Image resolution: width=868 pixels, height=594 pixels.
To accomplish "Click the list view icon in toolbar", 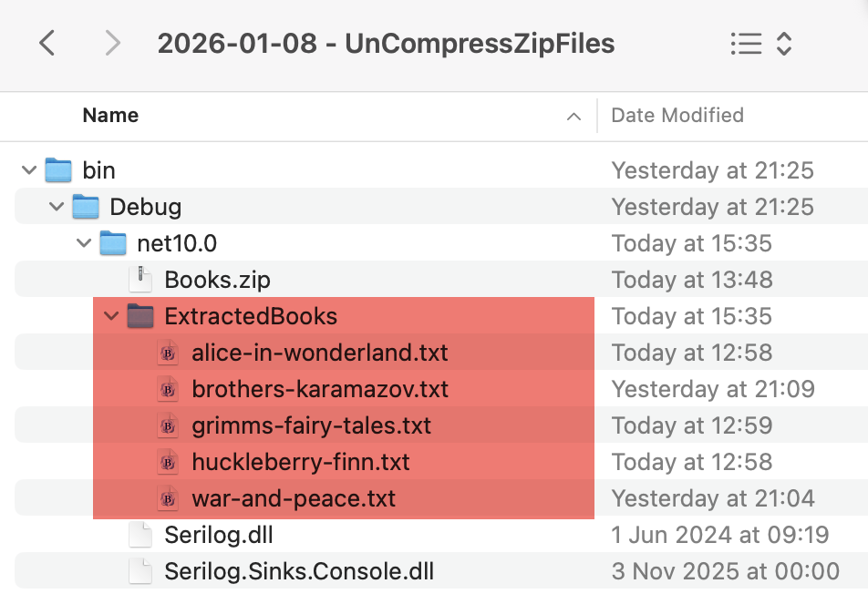I will pos(744,43).
